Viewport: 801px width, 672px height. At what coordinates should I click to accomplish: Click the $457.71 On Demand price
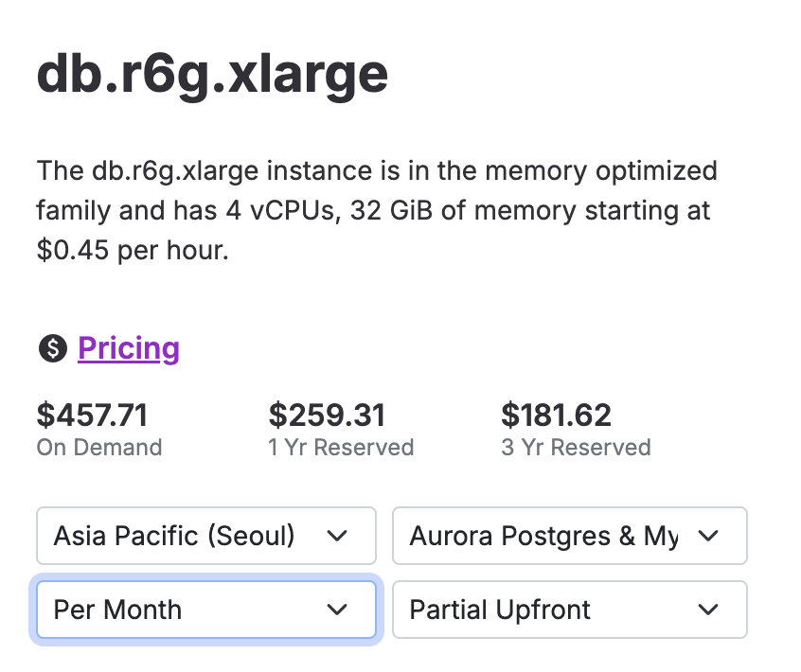pos(92,415)
